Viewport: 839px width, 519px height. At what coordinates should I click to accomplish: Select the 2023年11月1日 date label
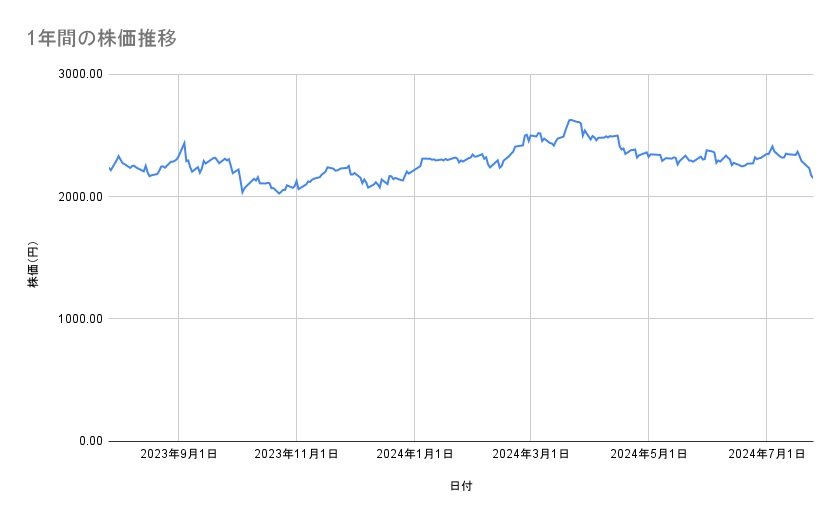[296, 455]
